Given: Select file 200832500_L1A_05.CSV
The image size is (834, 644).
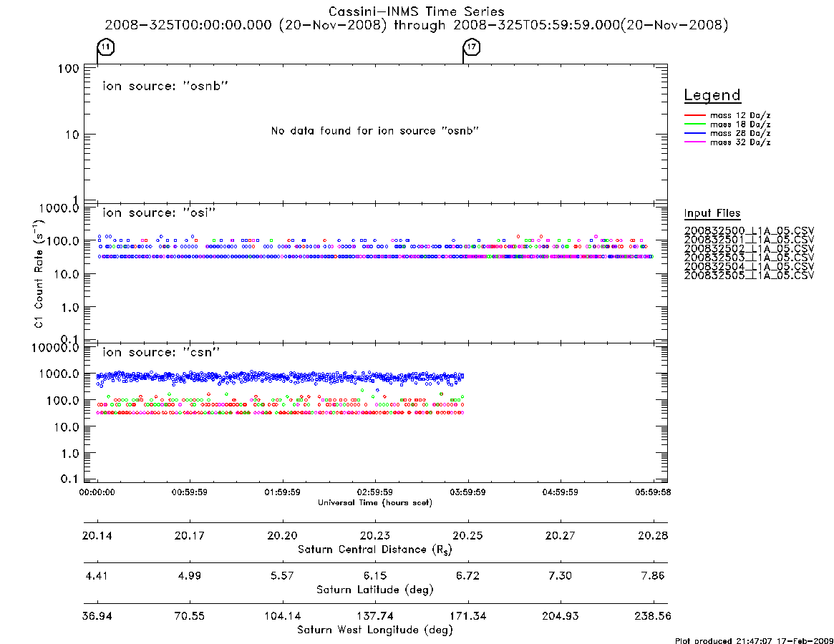Looking at the screenshot, I should [749, 231].
